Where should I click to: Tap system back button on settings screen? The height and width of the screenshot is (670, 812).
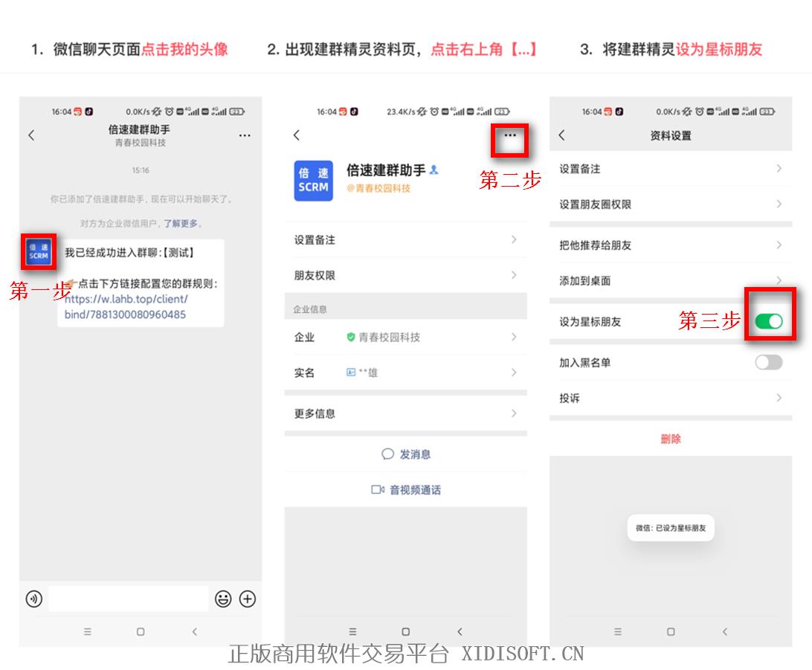[725, 631]
